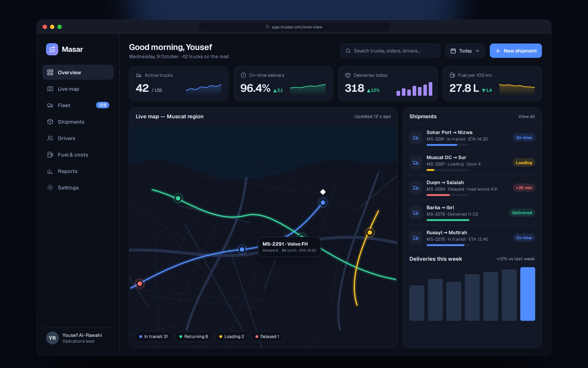The image size is (588, 368).
Task: Toggle the Returning 8 map filter
Action: click(194, 336)
